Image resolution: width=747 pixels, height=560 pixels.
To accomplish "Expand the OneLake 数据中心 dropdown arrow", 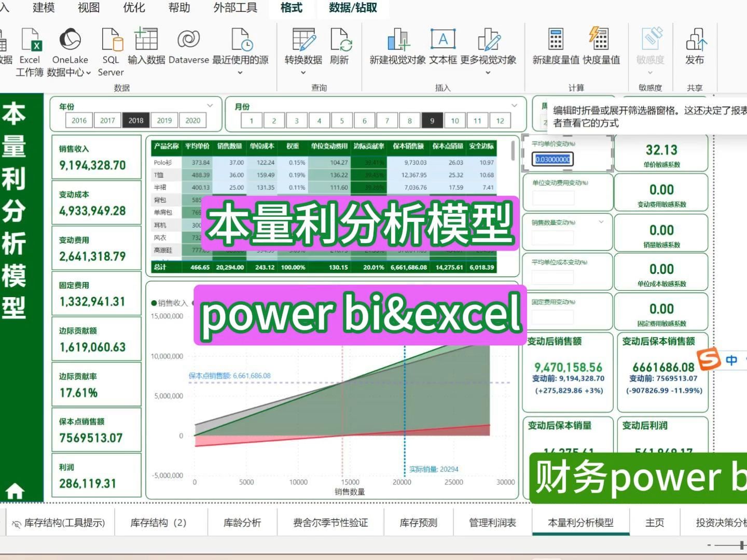I will tap(88, 73).
